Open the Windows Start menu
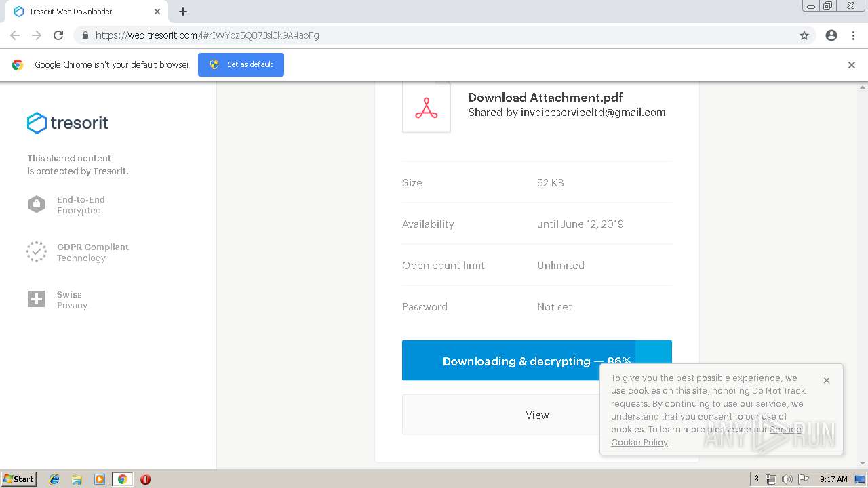868x488 pixels. coord(18,479)
